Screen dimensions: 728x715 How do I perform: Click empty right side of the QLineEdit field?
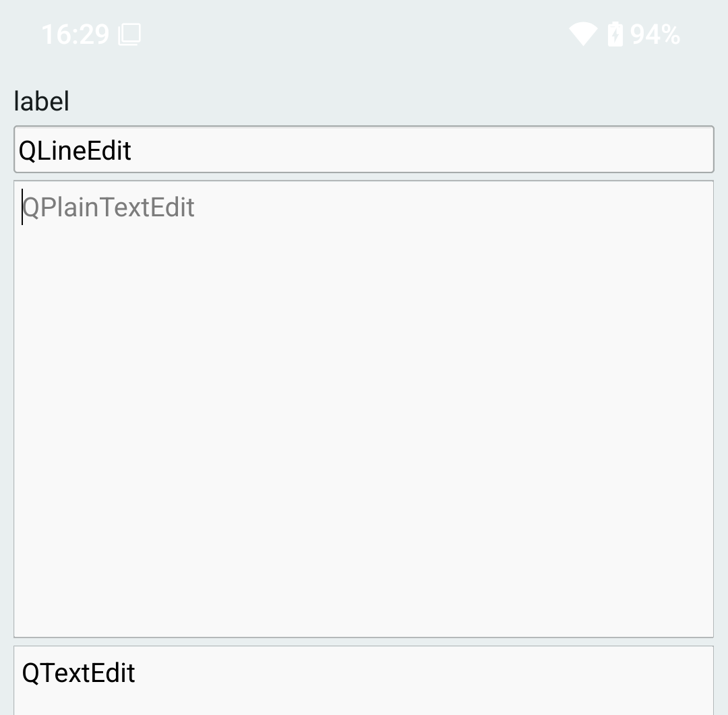(539, 150)
